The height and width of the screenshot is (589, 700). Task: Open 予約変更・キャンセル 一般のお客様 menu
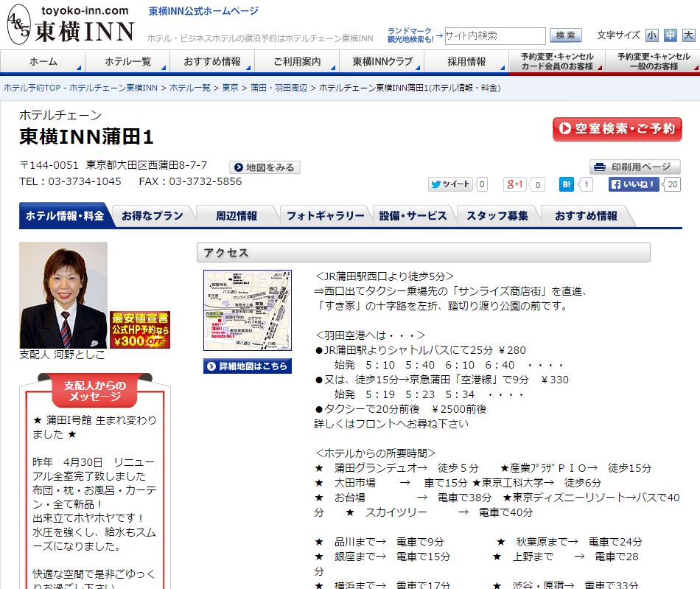click(653, 62)
